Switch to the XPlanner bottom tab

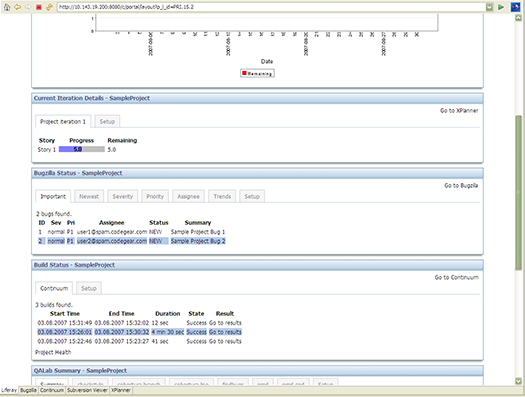coord(121,390)
